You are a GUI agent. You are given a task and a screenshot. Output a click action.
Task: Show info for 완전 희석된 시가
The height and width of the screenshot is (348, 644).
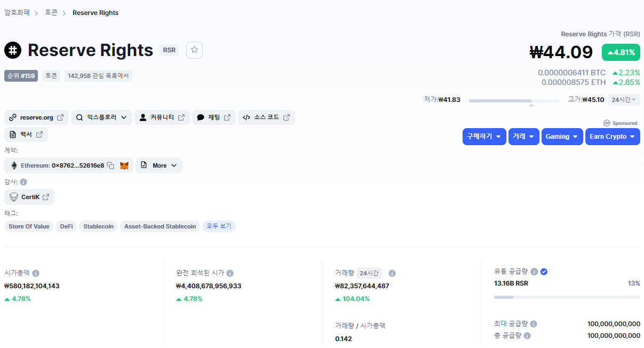230,273
